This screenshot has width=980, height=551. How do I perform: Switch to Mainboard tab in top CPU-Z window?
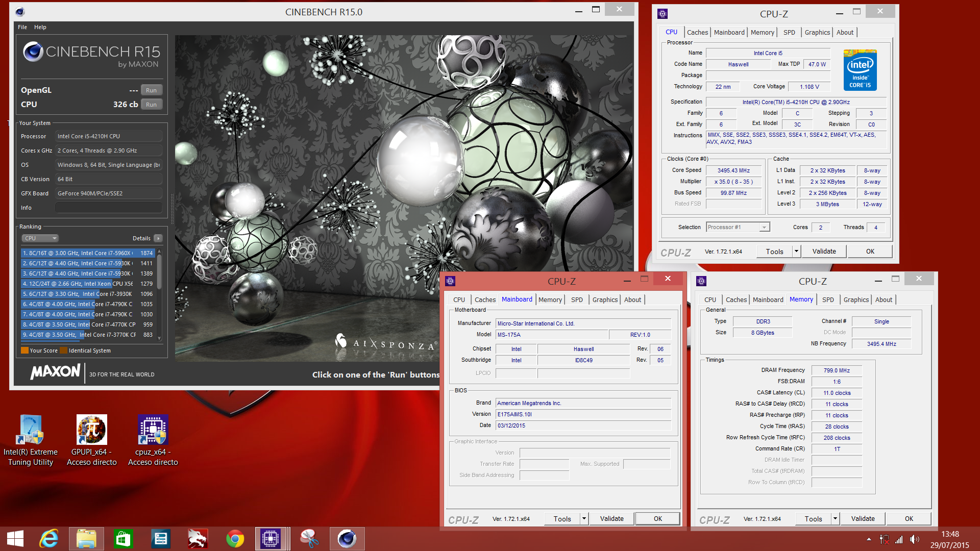(x=729, y=32)
